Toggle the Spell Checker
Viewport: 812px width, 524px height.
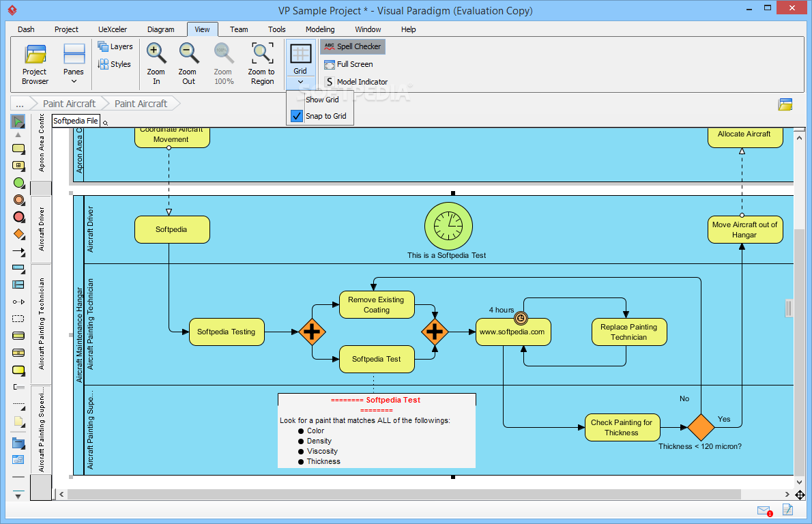click(x=353, y=46)
